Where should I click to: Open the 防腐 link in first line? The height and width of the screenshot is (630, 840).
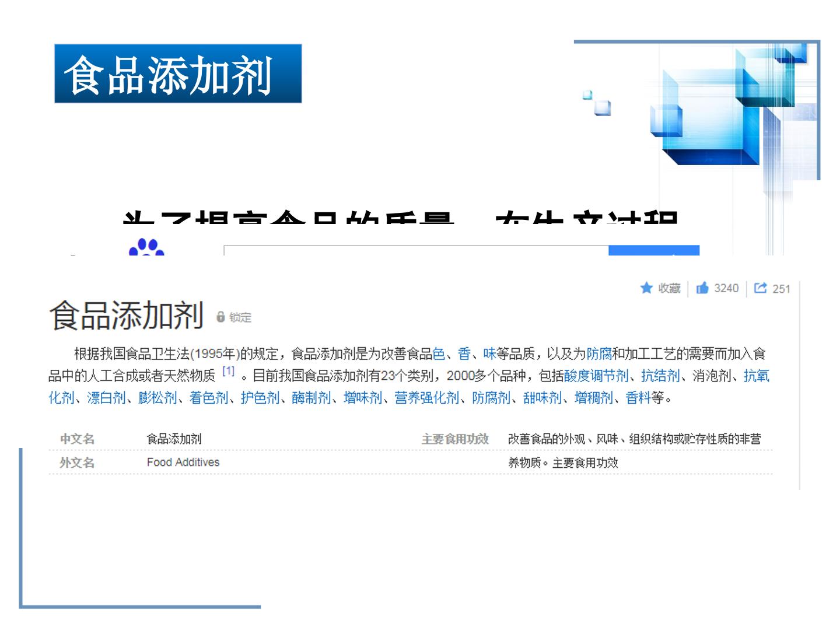pyautogui.click(x=599, y=353)
